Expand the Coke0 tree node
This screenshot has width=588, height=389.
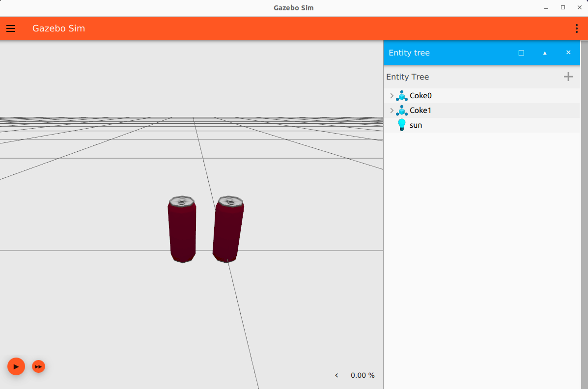(392, 96)
